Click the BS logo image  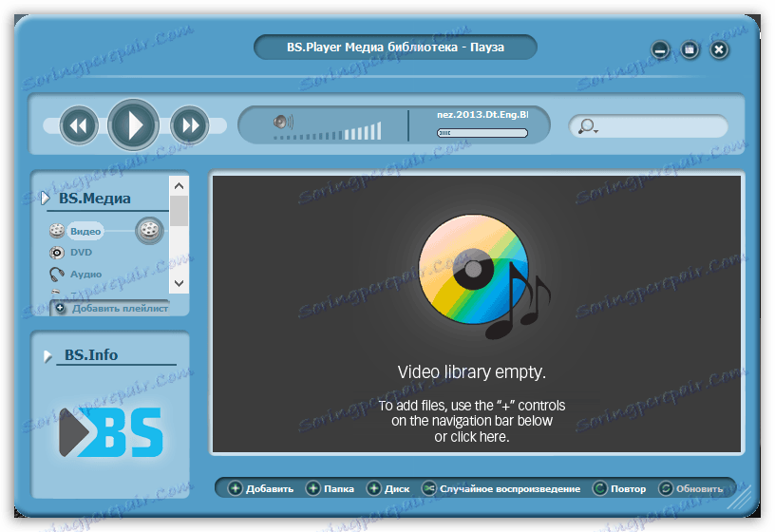tap(111, 432)
